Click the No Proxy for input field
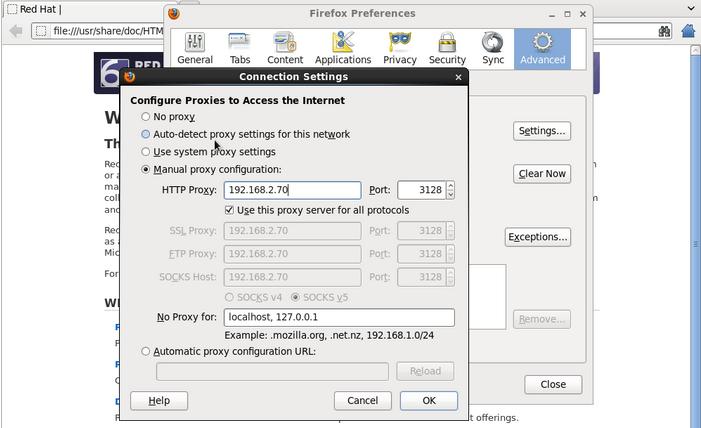701x428 pixels. 339,317
